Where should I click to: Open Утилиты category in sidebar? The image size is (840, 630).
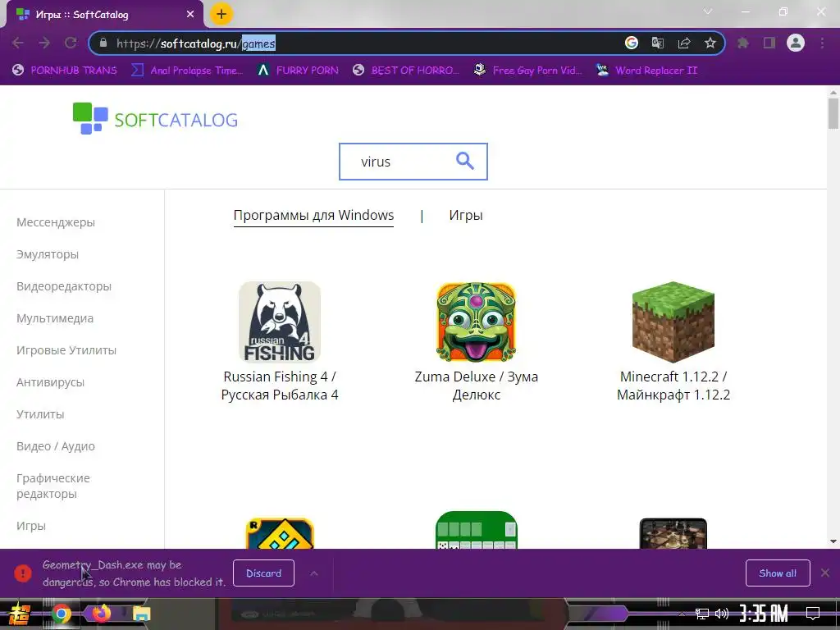(x=40, y=414)
